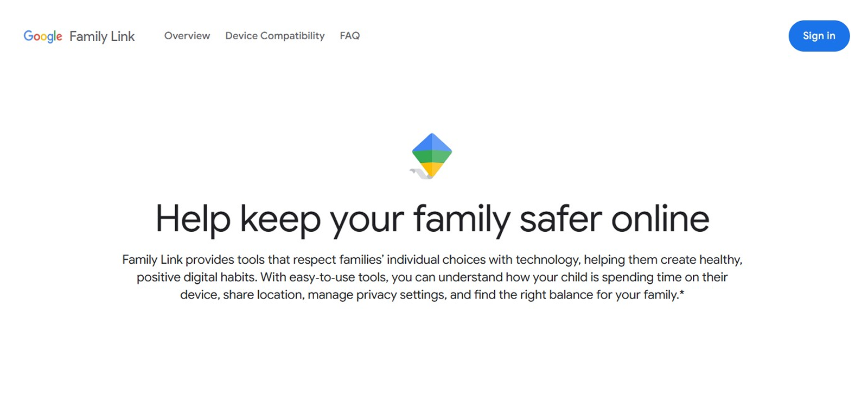The width and height of the screenshot is (868, 401).
Task: Click the line starting "Family Link provides tools"
Action: (432, 260)
